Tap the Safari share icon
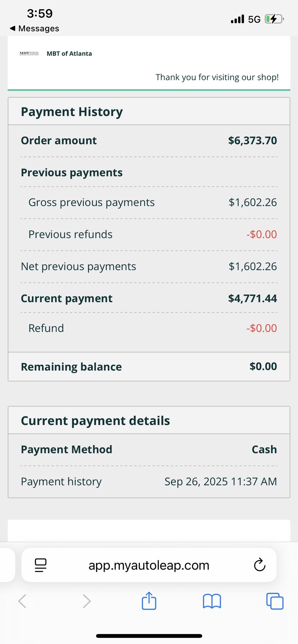 149,601
